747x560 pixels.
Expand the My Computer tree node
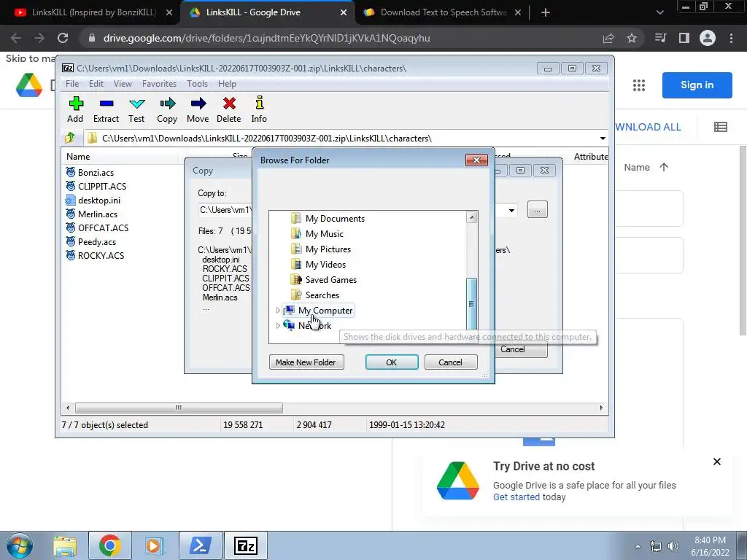pos(278,311)
